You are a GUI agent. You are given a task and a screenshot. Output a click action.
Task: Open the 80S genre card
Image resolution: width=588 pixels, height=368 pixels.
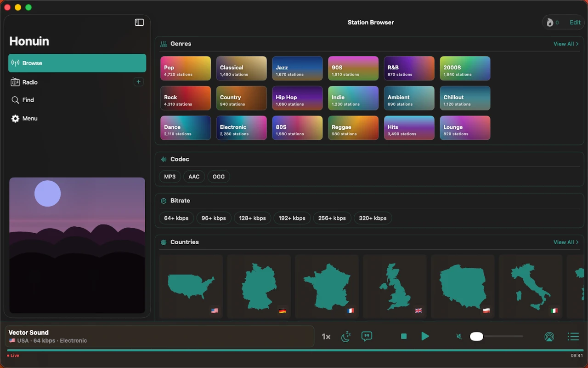[x=297, y=128]
